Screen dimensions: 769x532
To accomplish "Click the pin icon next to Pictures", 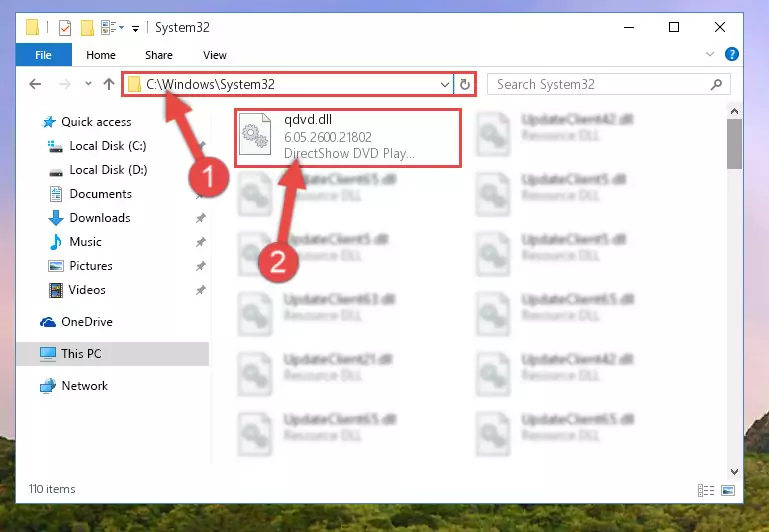I will pyautogui.click(x=201, y=266).
